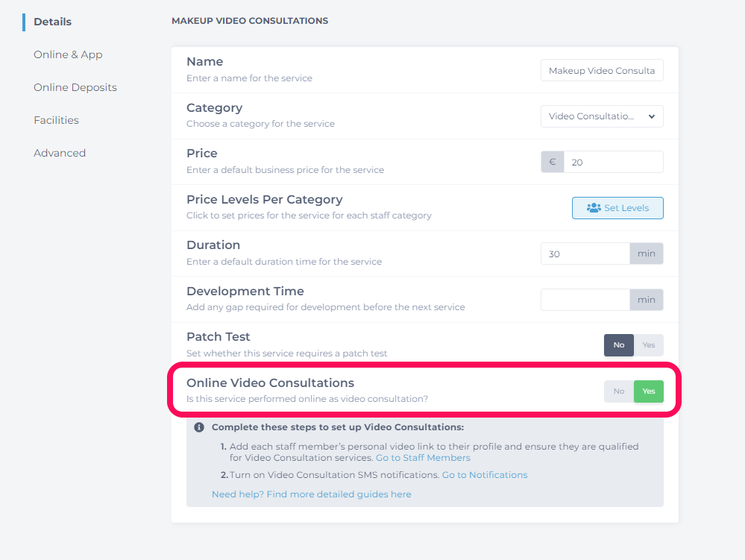
Task: Go to the Facilities section
Action: click(56, 120)
